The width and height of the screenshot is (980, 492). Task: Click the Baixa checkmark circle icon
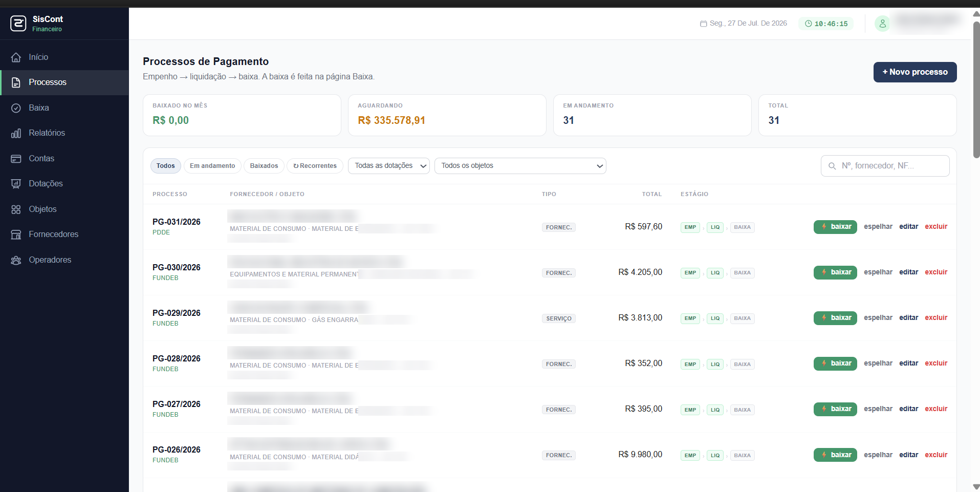[16, 108]
